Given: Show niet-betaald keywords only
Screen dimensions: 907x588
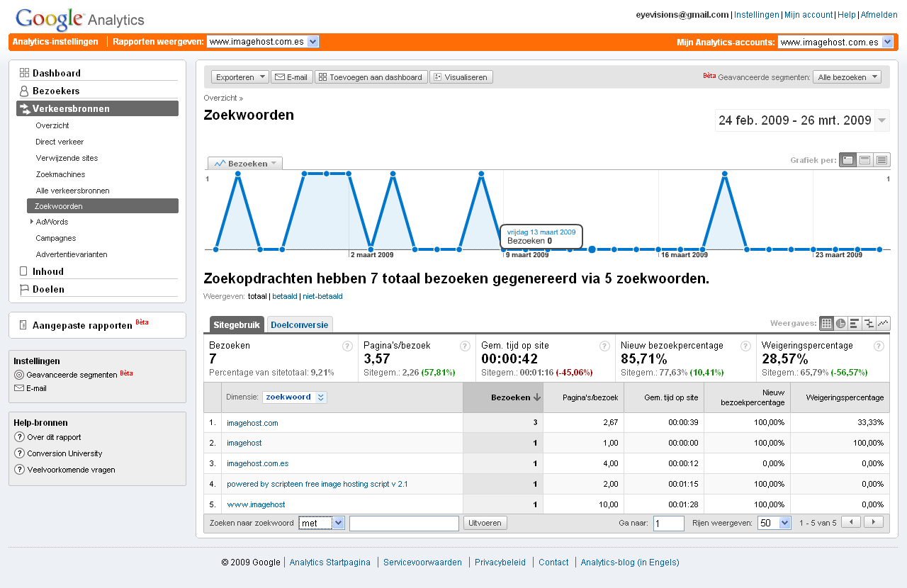Looking at the screenshot, I should tap(322, 296).
